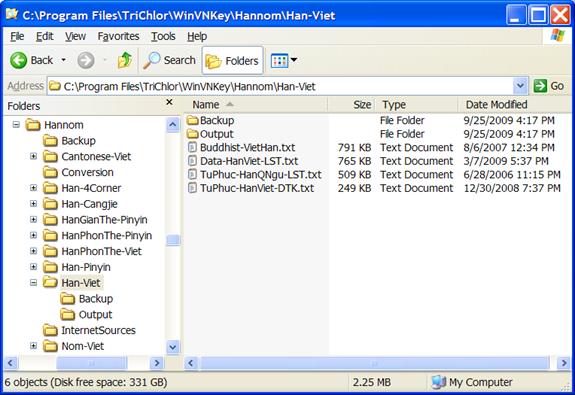Select Backup folder icon directly under Hannom

point(50,140)
